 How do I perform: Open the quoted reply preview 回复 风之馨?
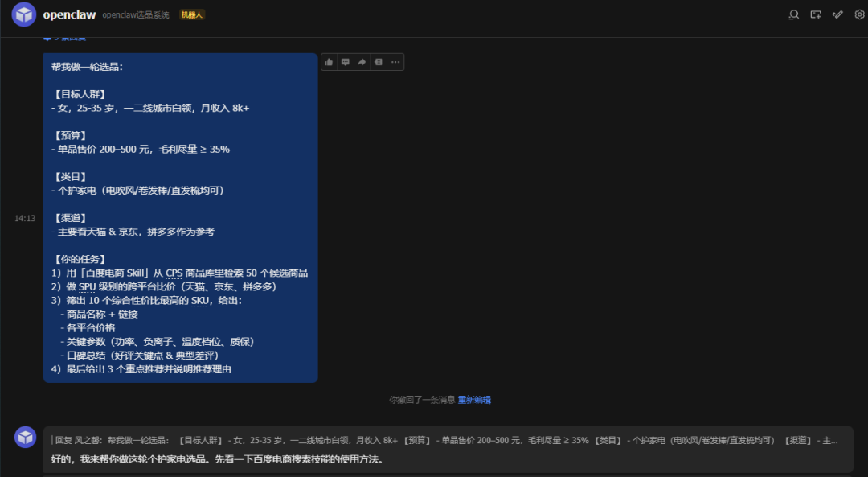[444, 441]
